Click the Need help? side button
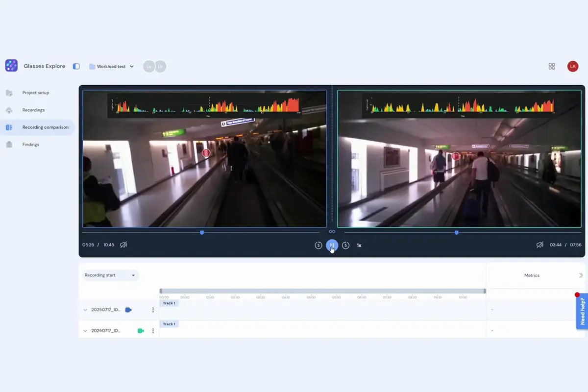Screen dimensions: 588x392 pos(582,311)
